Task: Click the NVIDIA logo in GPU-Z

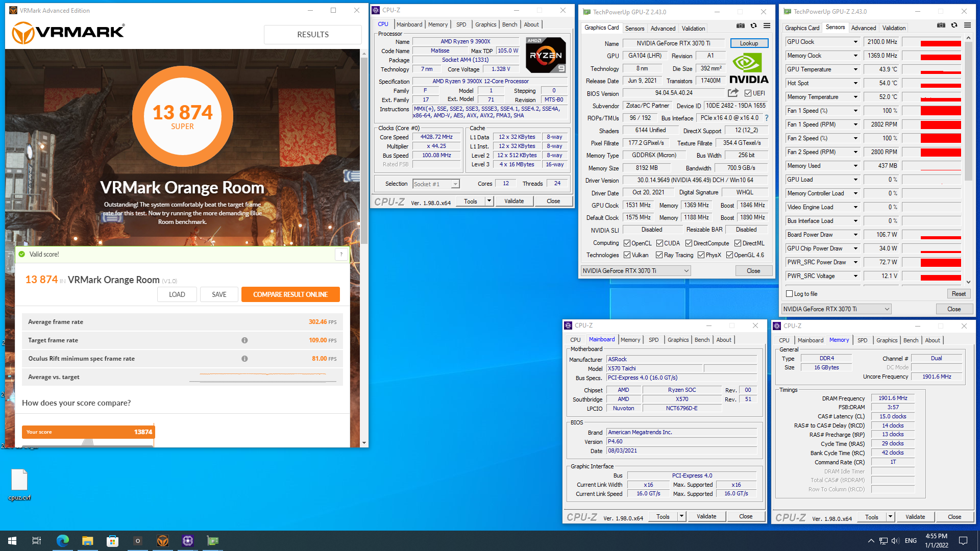Action: coord(749,68)
